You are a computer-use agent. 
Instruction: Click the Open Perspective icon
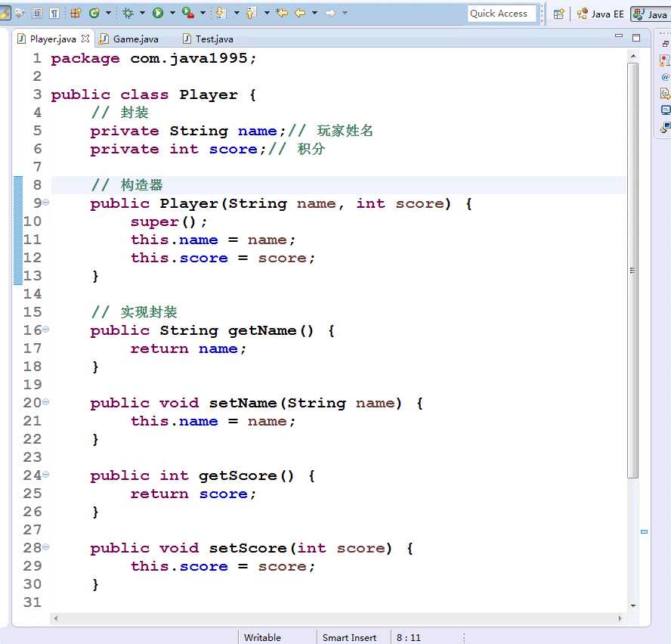coord(558,14)
